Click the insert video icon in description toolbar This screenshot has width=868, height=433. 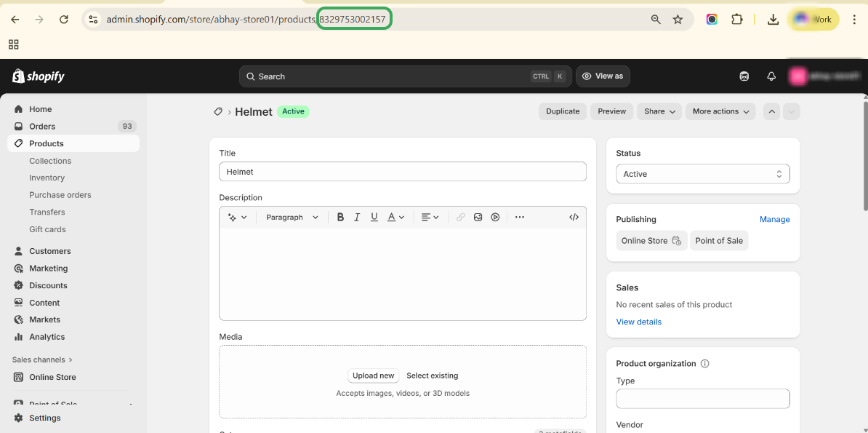(x=495, y=217)
